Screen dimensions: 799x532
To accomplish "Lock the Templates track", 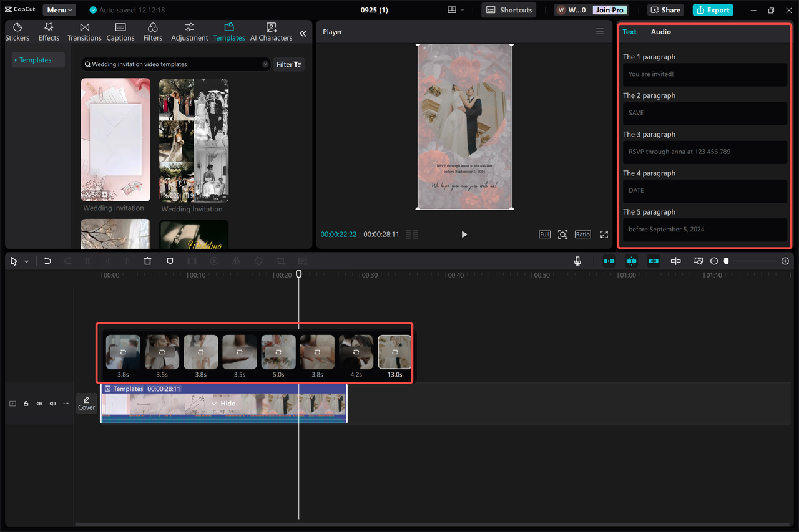I will (x=26, y=404).
